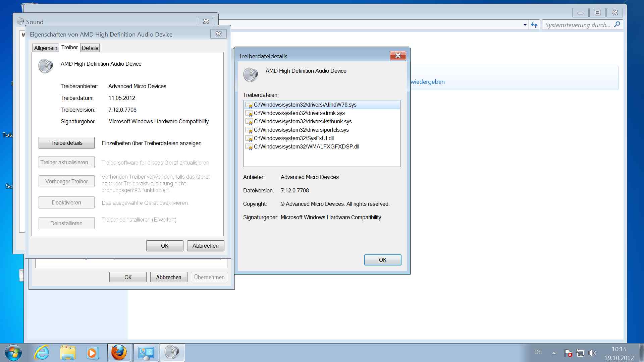Click the Treiberdetails button

click(66, 143)
